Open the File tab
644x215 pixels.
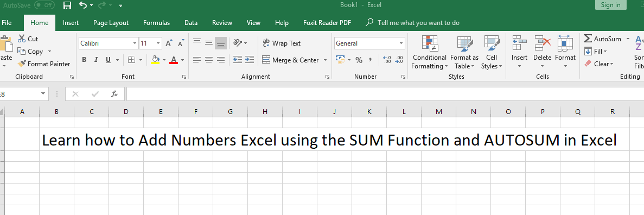tap(7, 23)
